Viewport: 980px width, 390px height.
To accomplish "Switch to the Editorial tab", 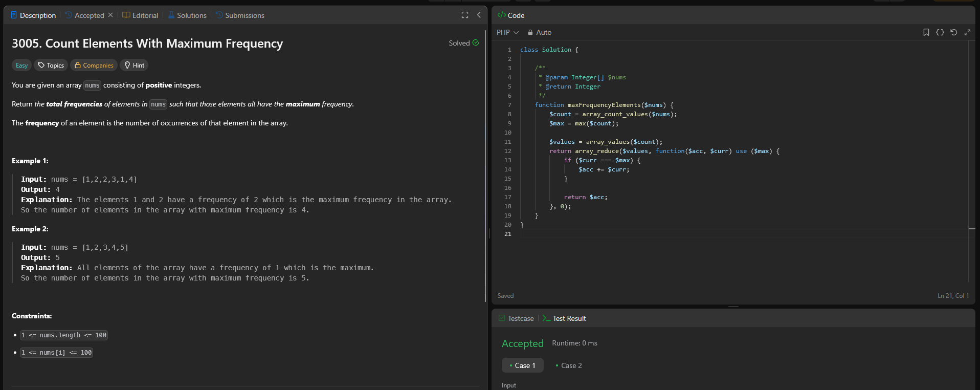I will [141, 15].
